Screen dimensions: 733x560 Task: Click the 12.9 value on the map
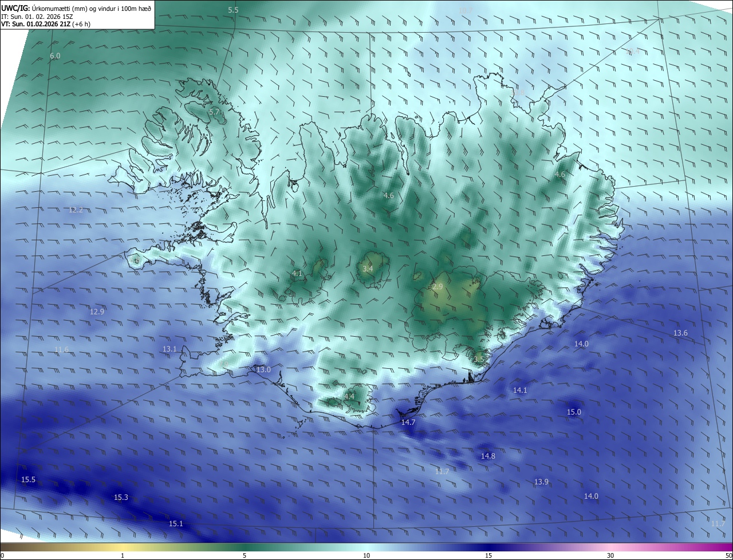[x=97, y=312]
